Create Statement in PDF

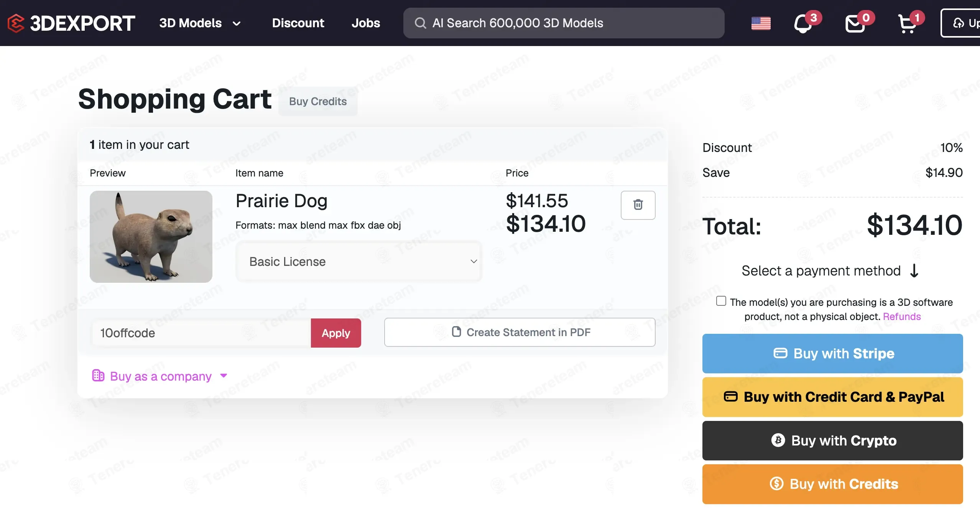pyautogui.click(x=520, y=332)
